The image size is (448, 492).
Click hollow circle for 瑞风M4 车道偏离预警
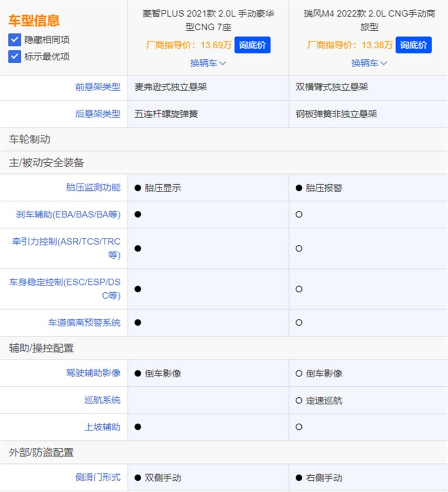click(299, 322)
